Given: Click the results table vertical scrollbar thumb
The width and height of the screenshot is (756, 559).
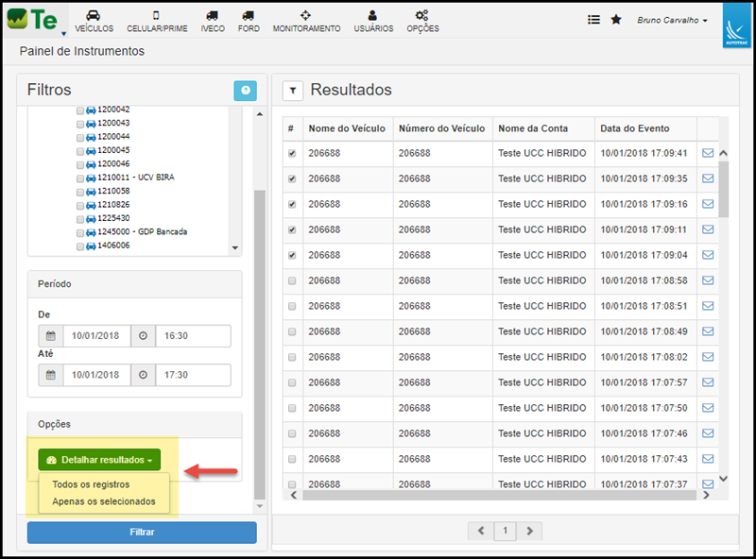Looking at the screenshot, I should coord(723,189).
